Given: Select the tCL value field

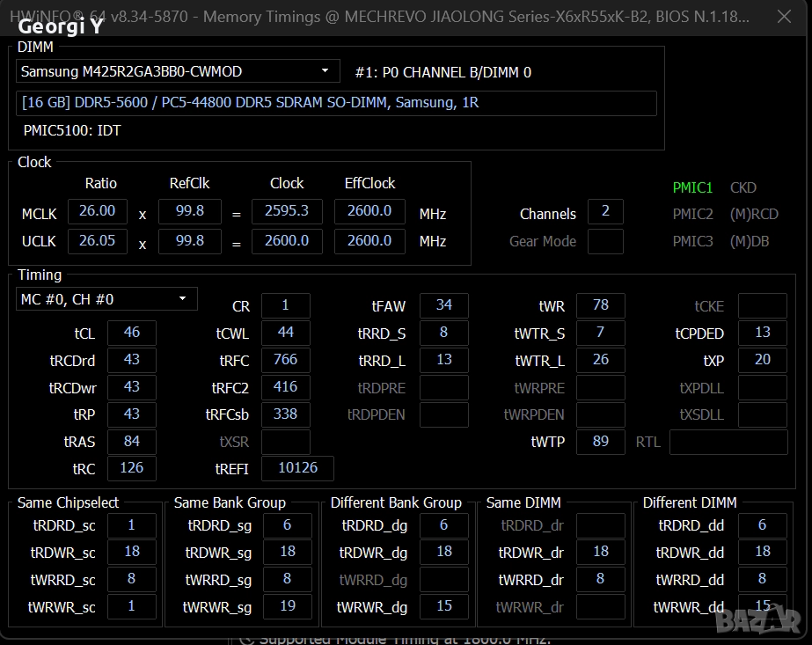Looking at the screenshot, I should pos(131,333).
